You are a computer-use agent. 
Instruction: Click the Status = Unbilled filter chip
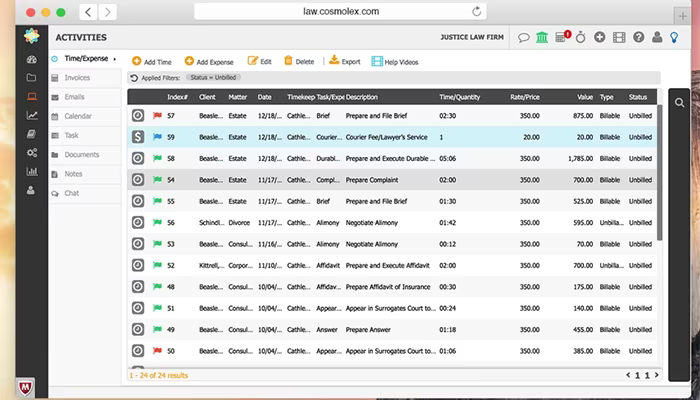213,78
